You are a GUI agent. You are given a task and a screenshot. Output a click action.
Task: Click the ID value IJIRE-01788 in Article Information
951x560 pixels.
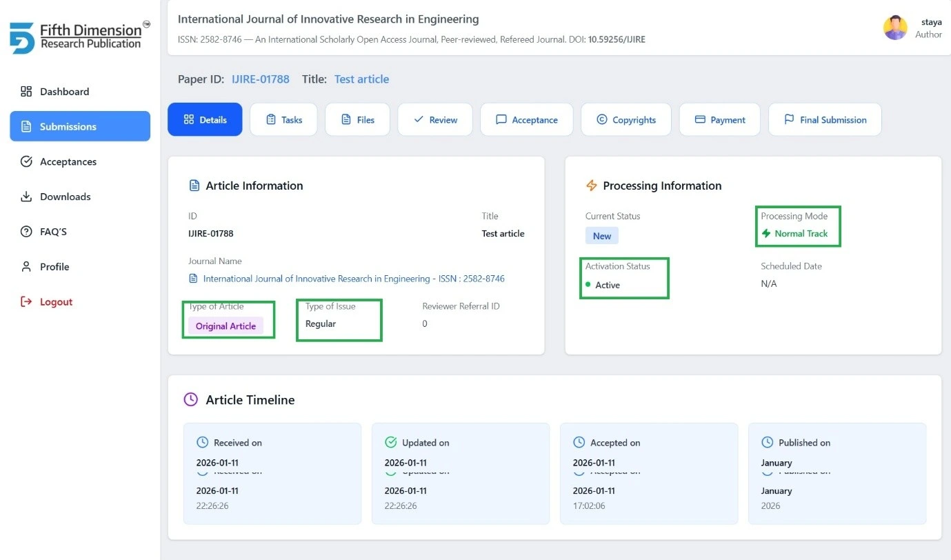click(x=211, y=233)
